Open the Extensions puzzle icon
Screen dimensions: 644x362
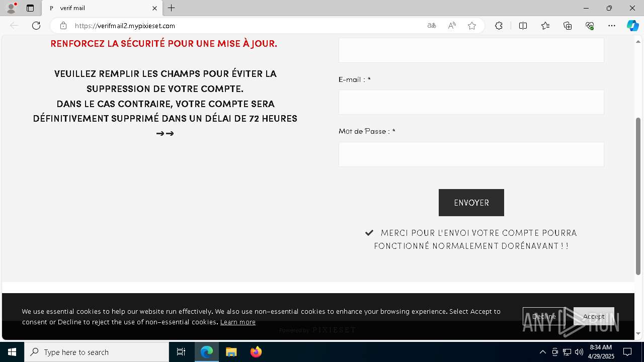(x=499, y=26)
